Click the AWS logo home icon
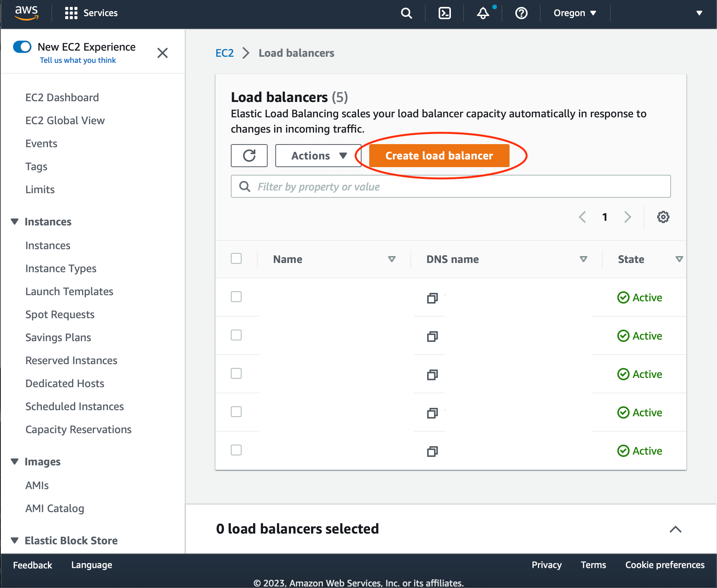 (26, 13)
